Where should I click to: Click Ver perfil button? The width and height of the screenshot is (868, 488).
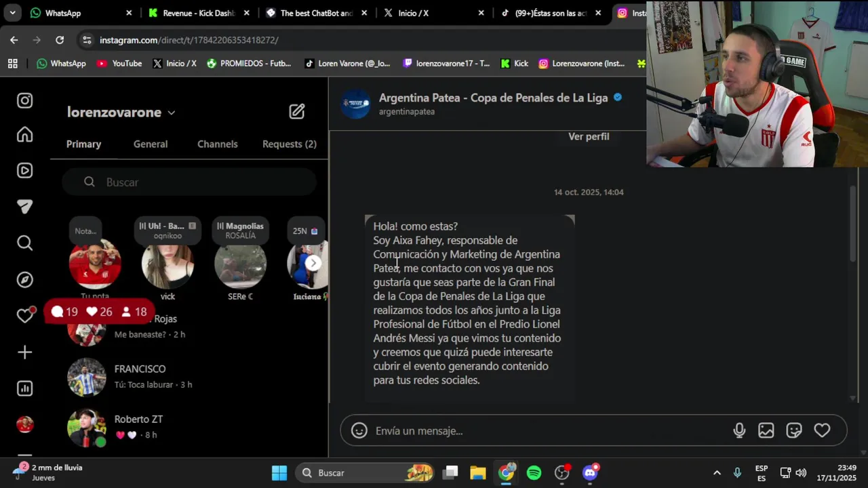pyautogui.click(x=589, y=136)
